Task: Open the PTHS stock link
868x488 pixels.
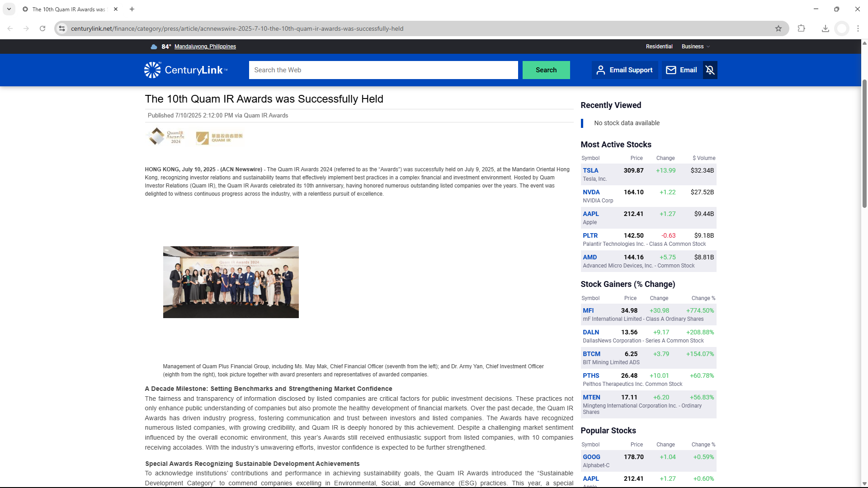Action: pyautogui.click(x=591, y=375)
